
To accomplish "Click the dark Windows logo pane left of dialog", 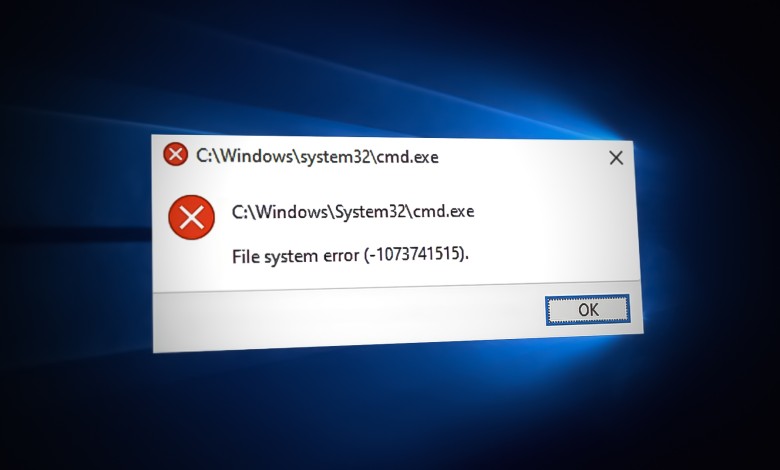I will point(75,234).
